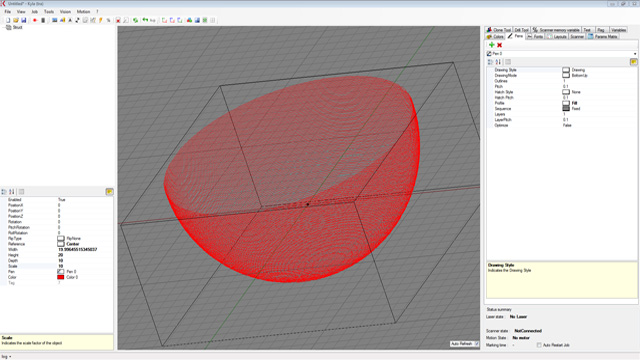Open the Job menu
Image resolution: width=640 pixels, height=360 pixels.
tap(35, 11)
